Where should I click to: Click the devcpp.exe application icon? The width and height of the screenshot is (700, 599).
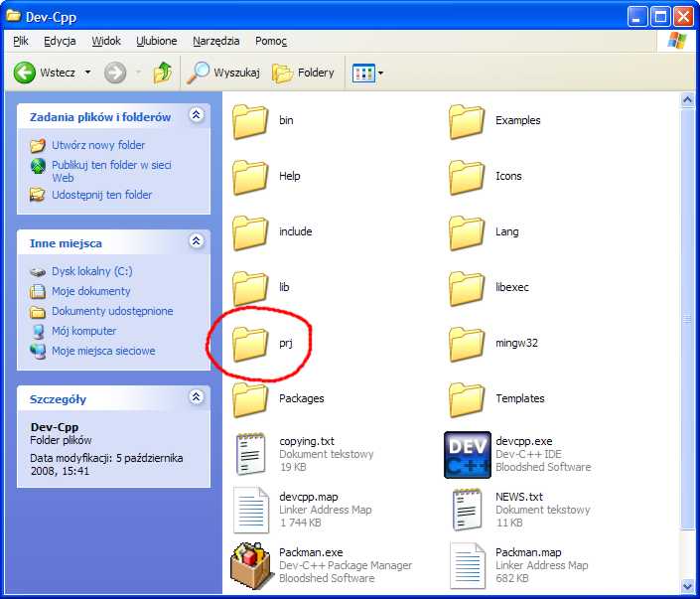(467, 454)
